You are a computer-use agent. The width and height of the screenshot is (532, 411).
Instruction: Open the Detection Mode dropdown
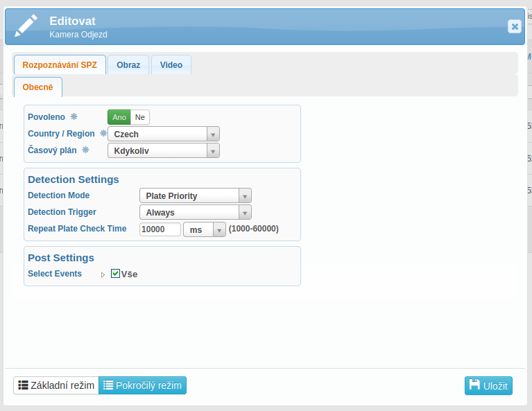[x=195, y=196]
